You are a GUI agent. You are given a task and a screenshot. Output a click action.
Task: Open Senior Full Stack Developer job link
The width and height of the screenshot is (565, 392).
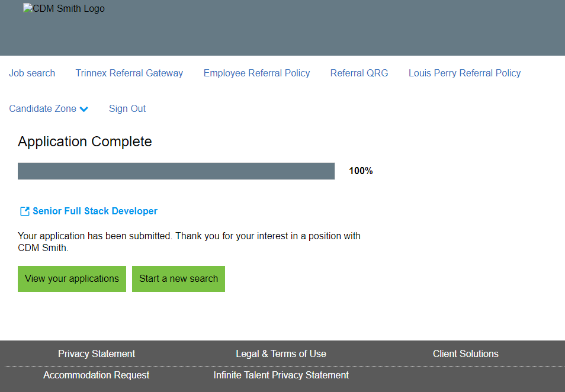coord(95,211)
